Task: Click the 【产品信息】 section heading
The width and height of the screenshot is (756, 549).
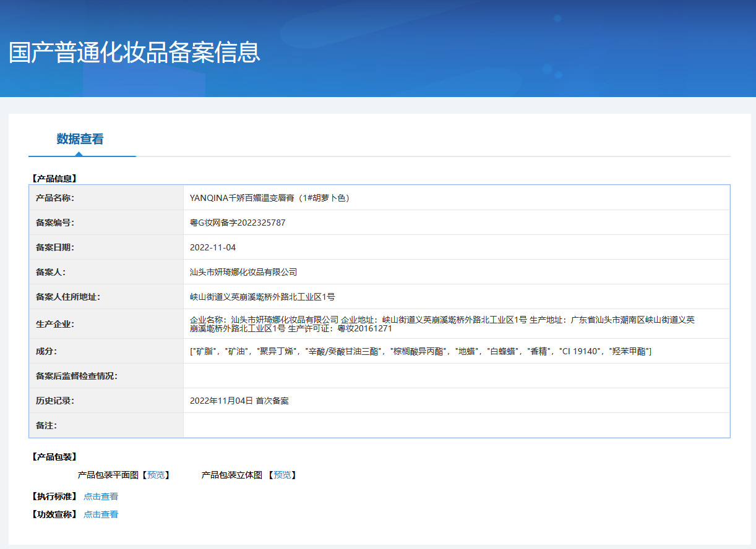Action: [x=54, y=179]
